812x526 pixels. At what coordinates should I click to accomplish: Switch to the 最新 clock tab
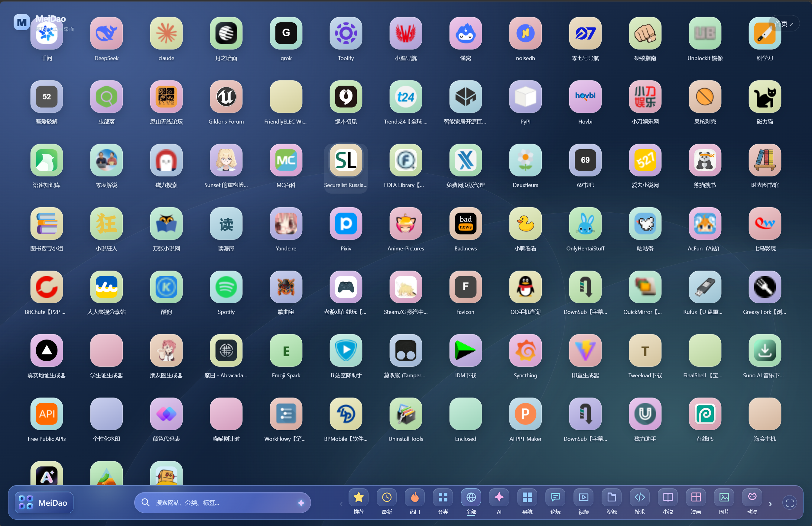tap(387, 502)
